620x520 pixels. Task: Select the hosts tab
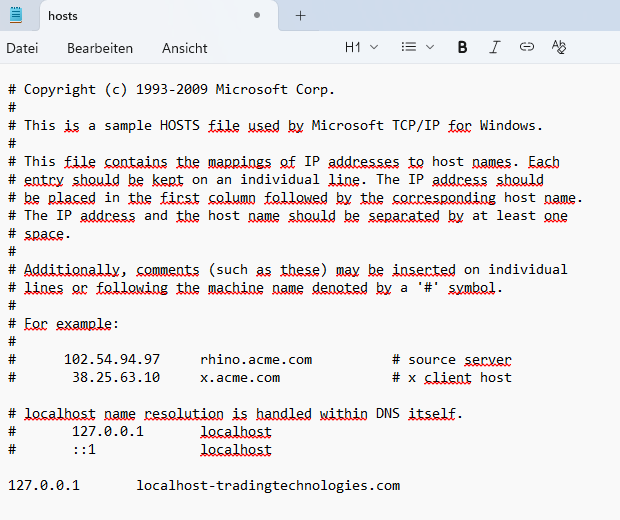point(120,16)
